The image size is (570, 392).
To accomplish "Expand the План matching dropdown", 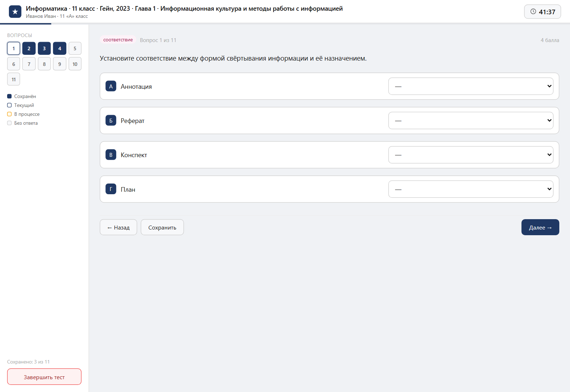I will pos(471,189).
